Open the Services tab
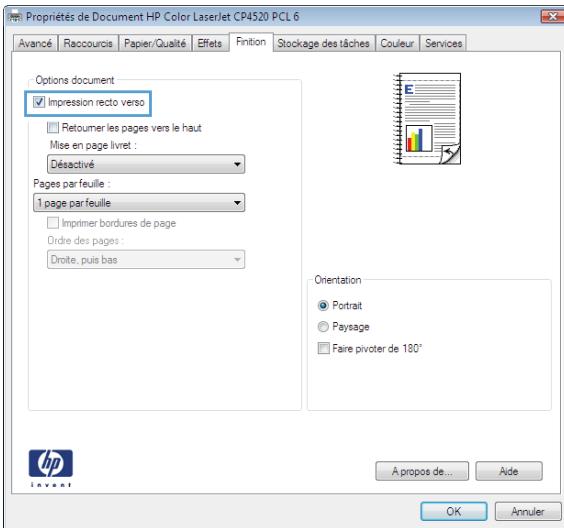 tap(444, 44)
